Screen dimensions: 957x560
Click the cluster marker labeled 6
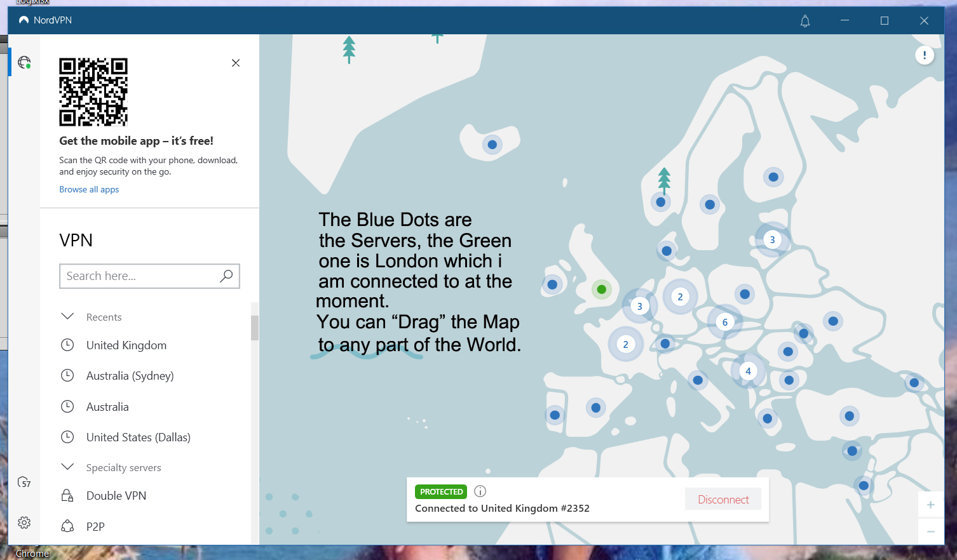[x=725, y=322]
